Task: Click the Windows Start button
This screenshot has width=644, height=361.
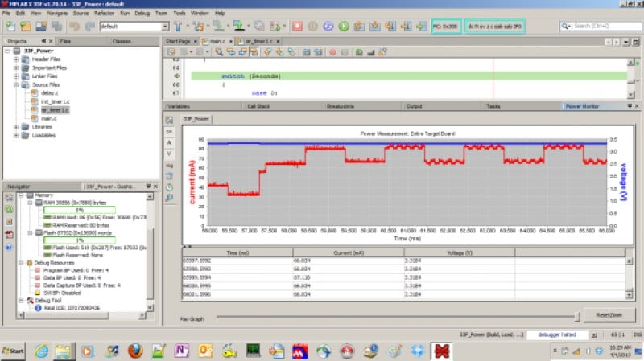Action: (14, 351)
